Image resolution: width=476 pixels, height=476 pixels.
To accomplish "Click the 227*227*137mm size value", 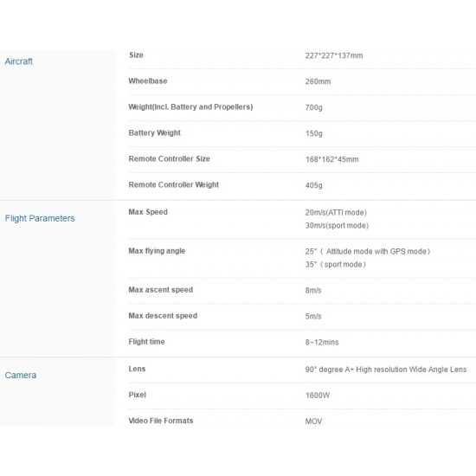I will [x=334, y=55].
